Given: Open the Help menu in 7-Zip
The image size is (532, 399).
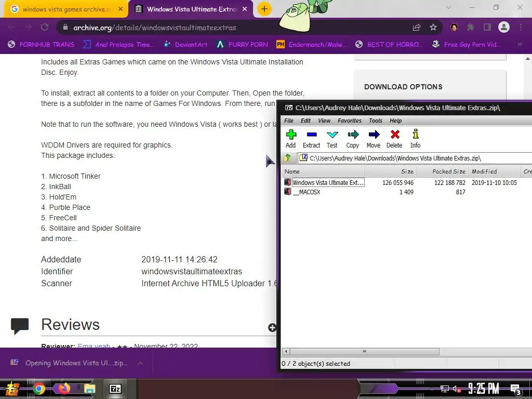Looking at the screenshot, I should (x=395, y=121).
